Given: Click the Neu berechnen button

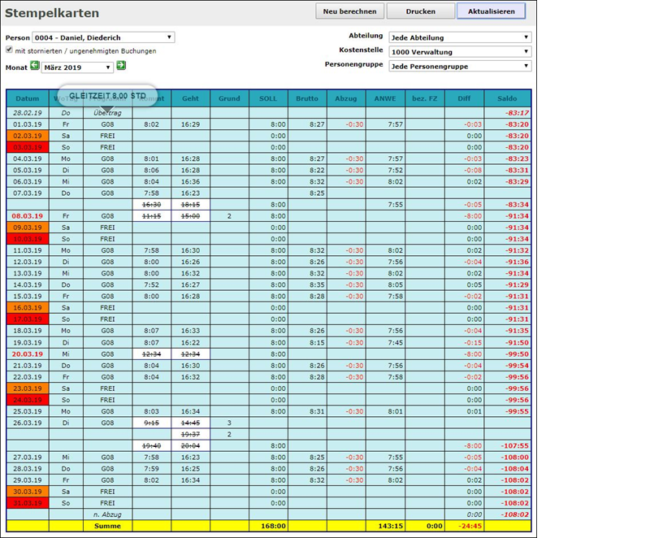Looking at the screenshot, I should pyautogui.click(x=350, y=12).
